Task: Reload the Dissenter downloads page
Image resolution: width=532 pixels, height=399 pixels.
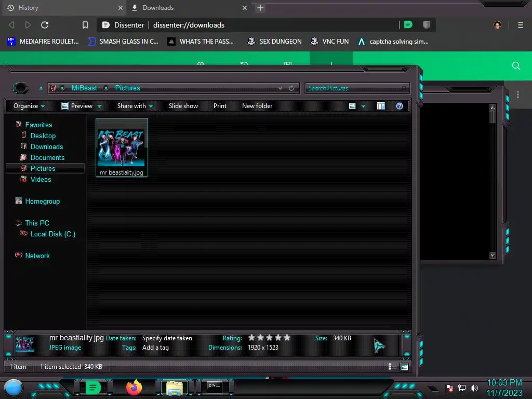Action: click(x=45, y=25)
